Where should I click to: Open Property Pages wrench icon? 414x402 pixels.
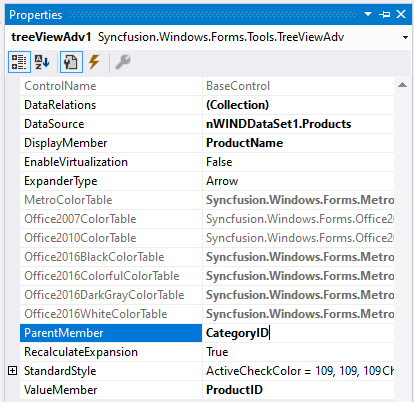123,62
